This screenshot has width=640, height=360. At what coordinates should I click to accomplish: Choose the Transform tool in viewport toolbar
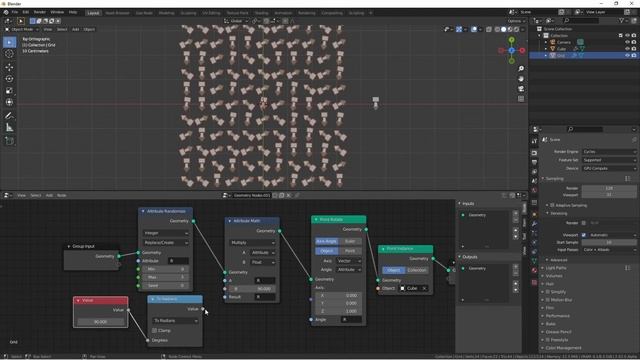pyautogui.click(x=9, y=102)
